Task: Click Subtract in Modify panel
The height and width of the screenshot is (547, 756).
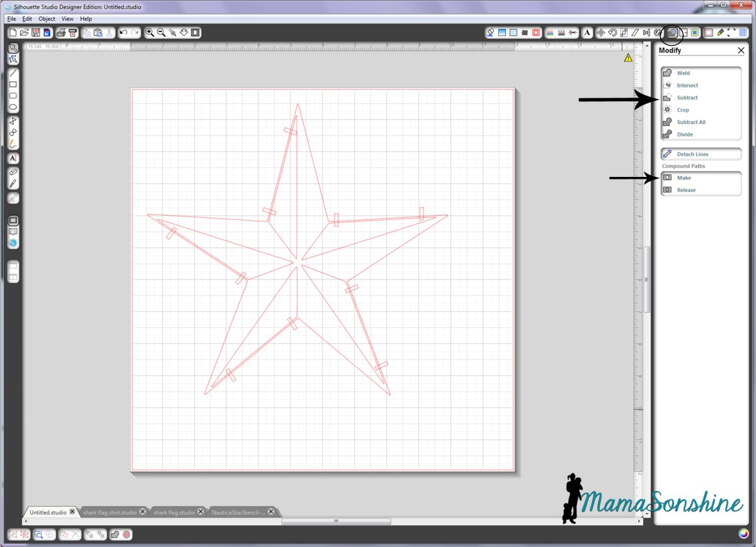Action: click(x=687, y=98)
